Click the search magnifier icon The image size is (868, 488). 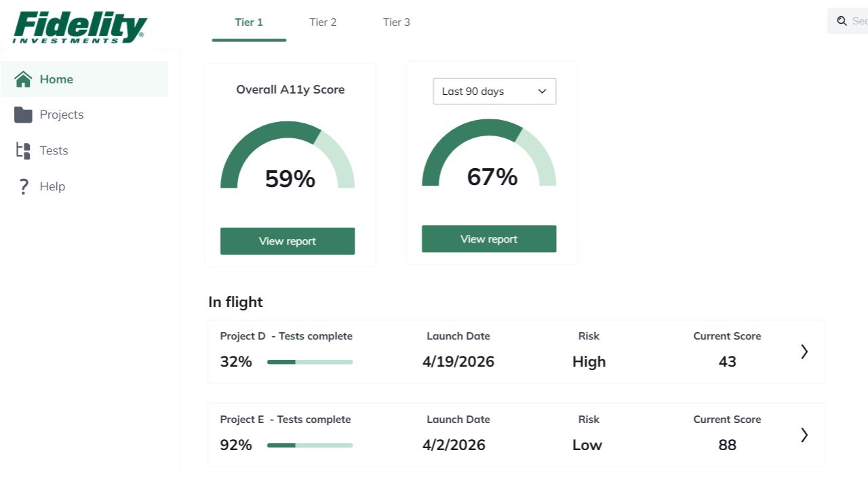point(842,21)
